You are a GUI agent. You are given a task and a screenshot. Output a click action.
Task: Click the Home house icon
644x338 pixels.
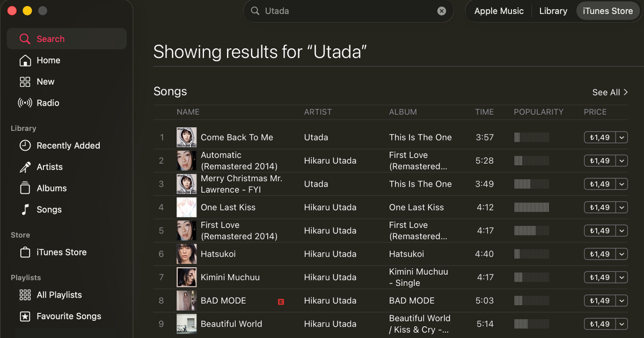click(x=25, y=61)
